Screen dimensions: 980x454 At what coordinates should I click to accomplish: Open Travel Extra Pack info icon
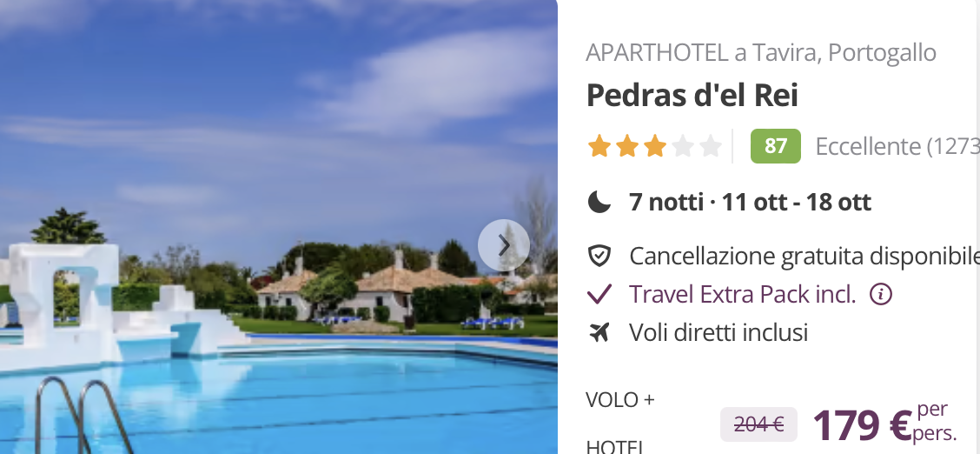tap(881, 294)
